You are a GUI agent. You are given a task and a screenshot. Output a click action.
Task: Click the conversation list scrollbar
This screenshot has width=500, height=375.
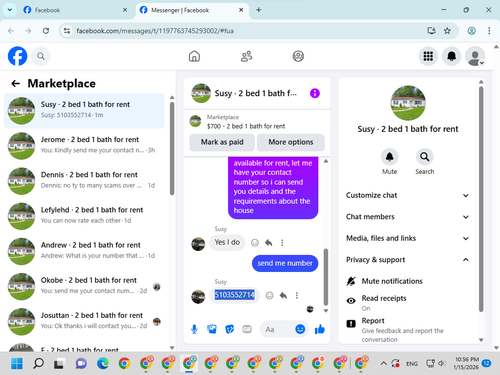tap(172, 148)
